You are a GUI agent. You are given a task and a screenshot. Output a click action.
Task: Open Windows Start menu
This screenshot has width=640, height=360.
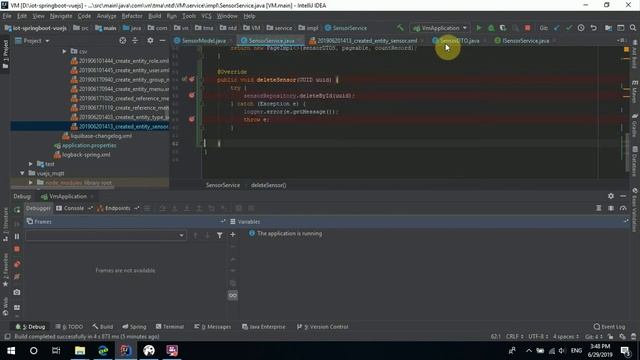(11, 351)
